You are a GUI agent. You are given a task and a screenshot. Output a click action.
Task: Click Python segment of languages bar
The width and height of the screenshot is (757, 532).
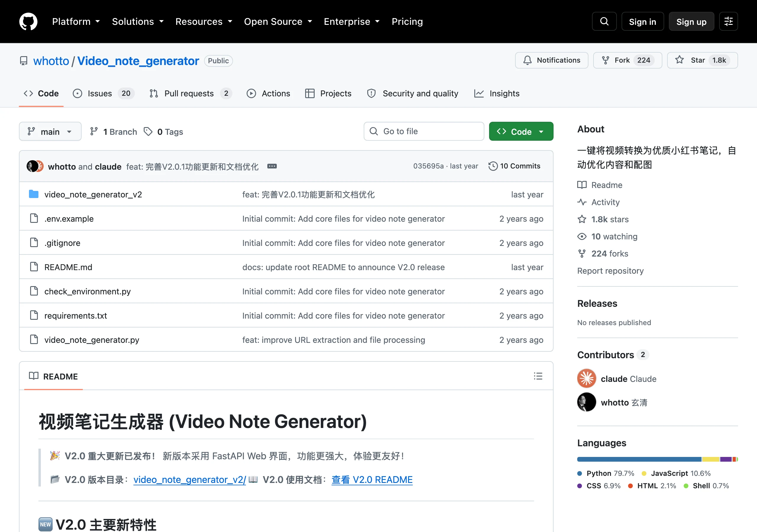click(x=639, y=459)
